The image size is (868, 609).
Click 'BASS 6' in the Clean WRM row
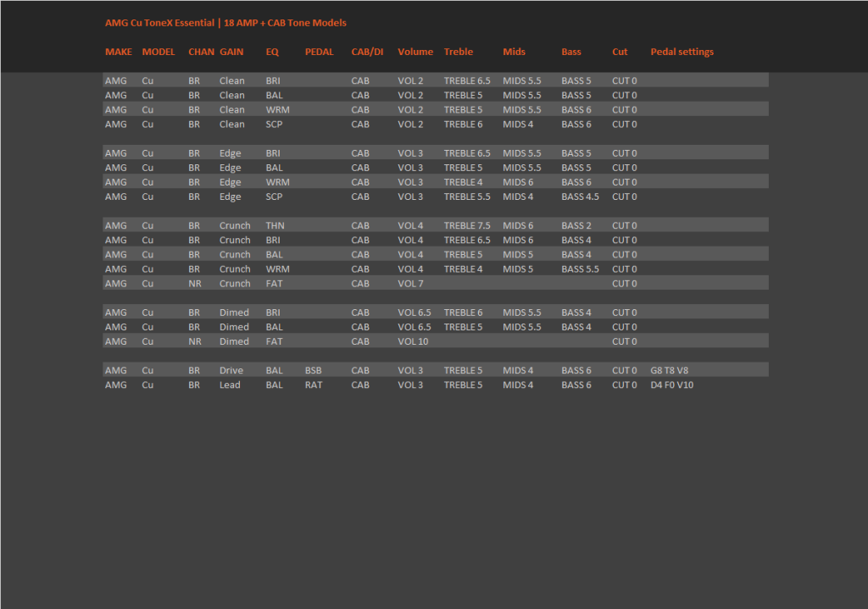coord(576,109)
